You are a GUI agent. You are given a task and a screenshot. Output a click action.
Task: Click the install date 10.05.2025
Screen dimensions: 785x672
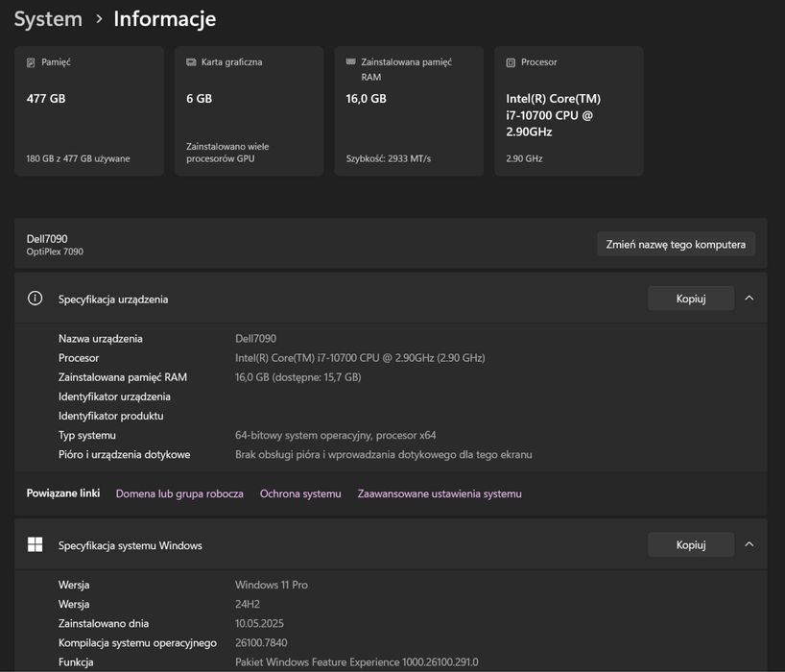pyautogui.click(x=259, y=623)
